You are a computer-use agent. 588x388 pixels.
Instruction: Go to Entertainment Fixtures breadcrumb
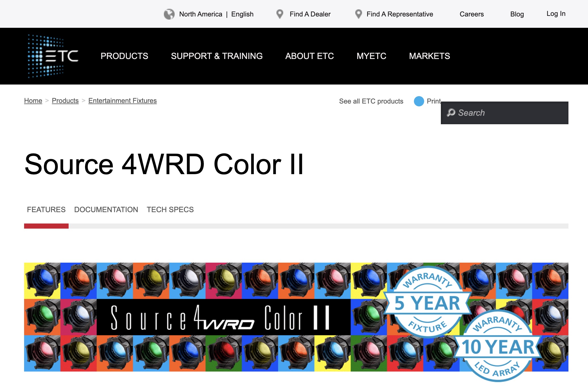(122, 101)
